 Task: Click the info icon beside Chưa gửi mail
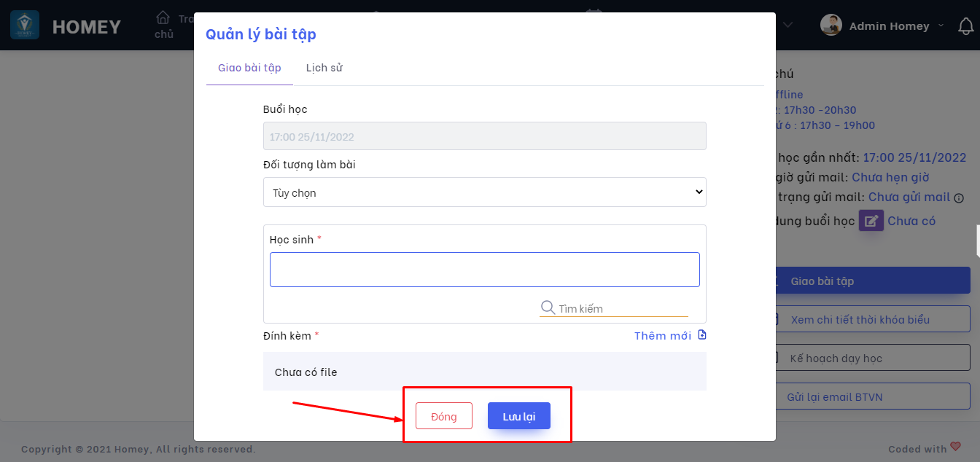pos(959,197)
